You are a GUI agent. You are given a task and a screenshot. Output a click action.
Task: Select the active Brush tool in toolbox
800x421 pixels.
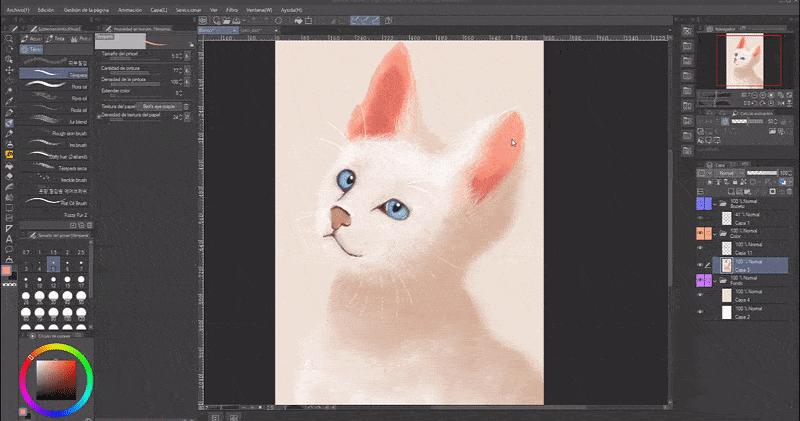tap(9, 123)
